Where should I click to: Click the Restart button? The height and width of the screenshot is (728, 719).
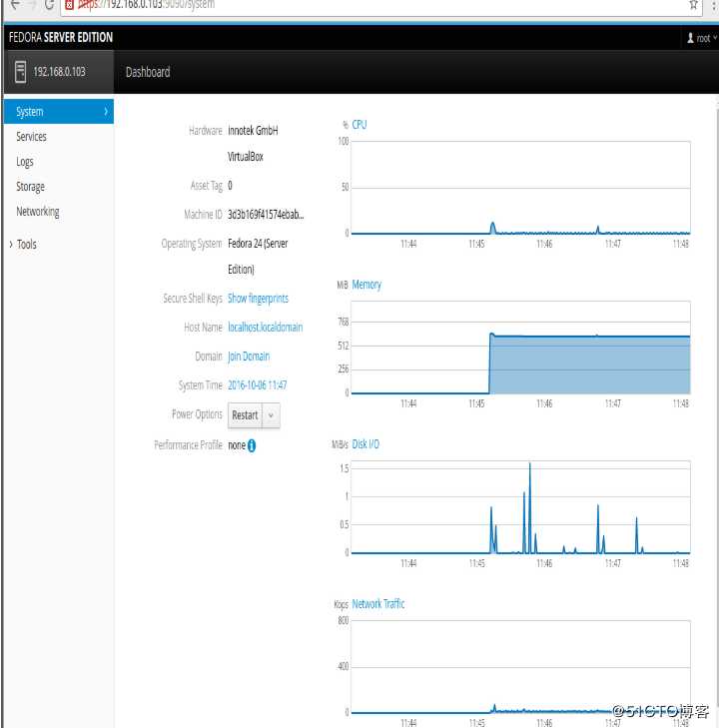point(245,415)
